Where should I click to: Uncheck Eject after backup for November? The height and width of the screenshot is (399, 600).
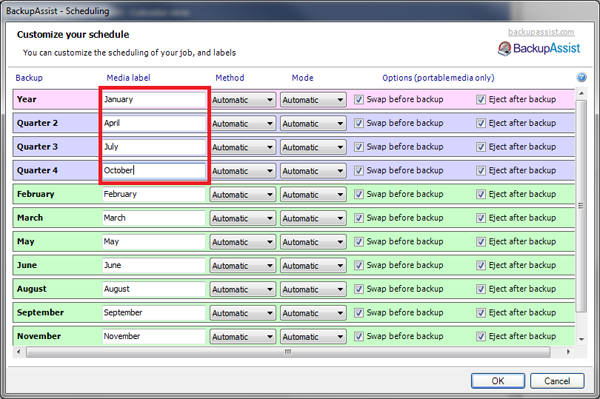coord(481,337)
